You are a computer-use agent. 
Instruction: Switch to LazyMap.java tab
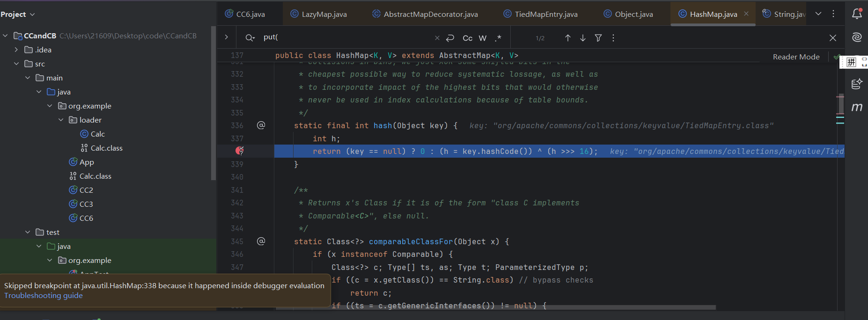coord(319,14)
